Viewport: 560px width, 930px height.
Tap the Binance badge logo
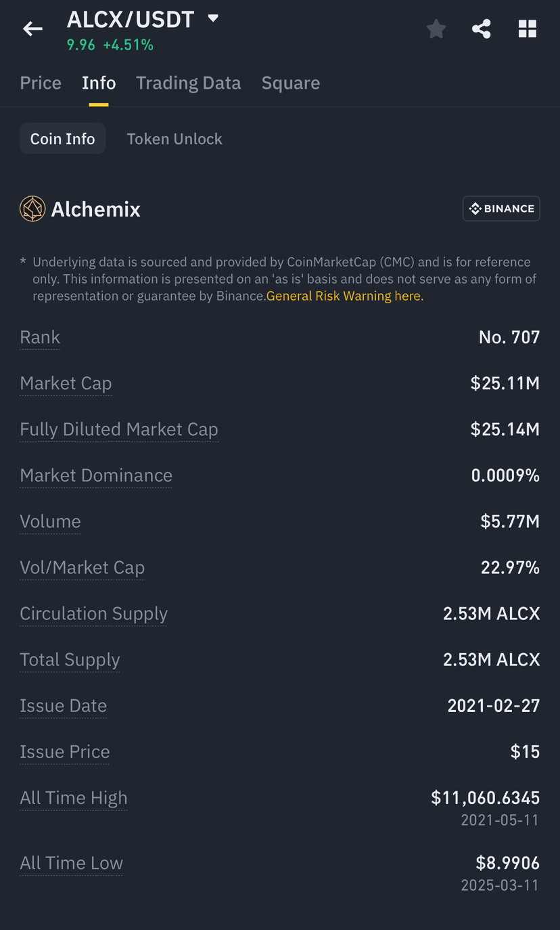501,208
